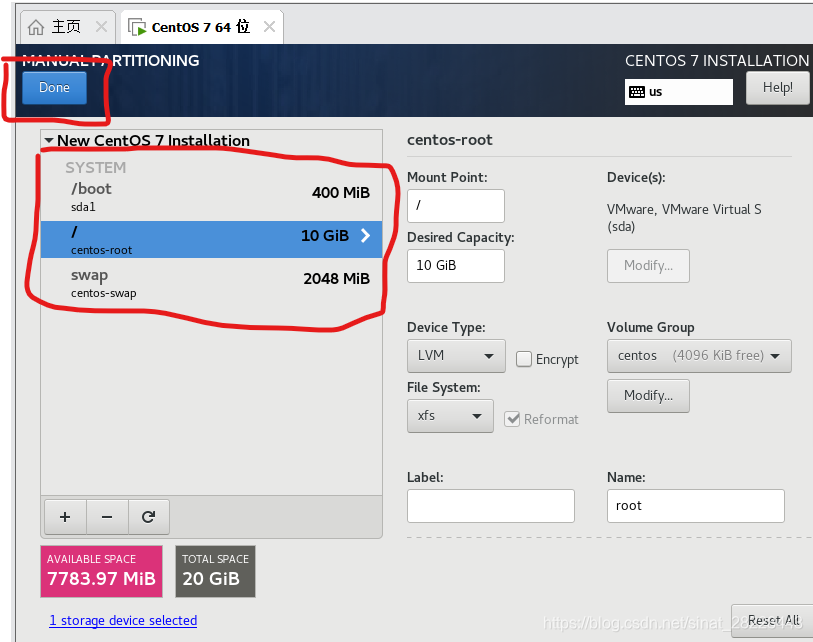Screen dimensions: 813x642
Task: Click the SYSTEM group label
Action: tap(95, 168)
